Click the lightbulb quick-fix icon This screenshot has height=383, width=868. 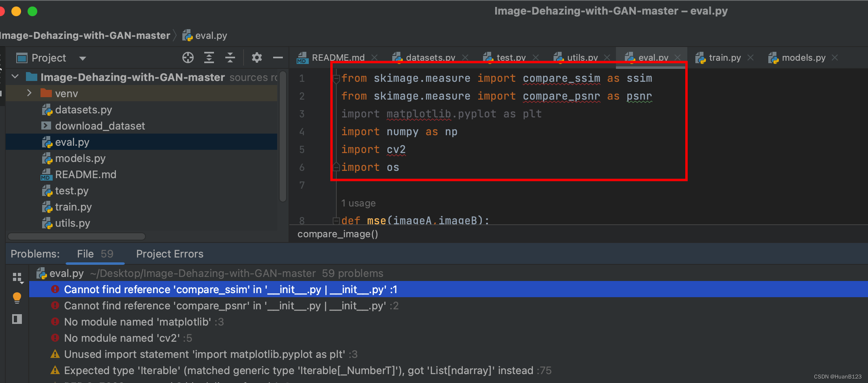[x=17, y=298]
